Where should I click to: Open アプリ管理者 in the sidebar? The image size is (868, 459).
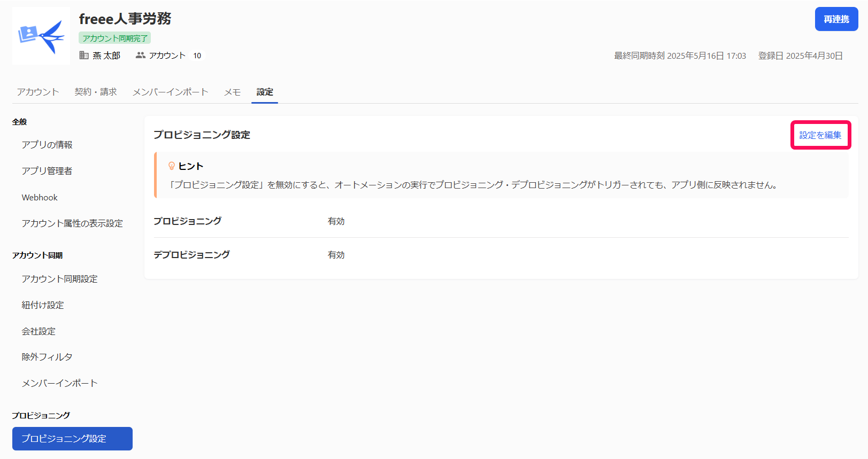(47, 171)
